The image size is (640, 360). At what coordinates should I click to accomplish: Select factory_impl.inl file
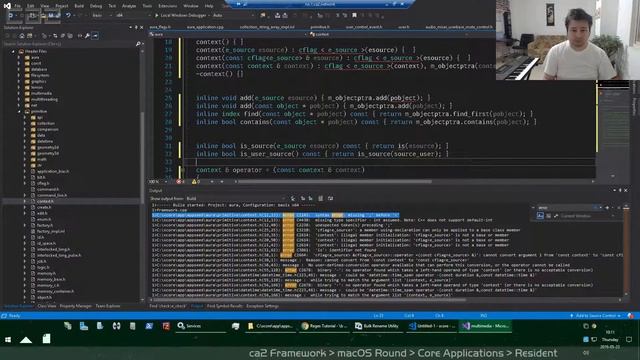(x=51, y=231)
